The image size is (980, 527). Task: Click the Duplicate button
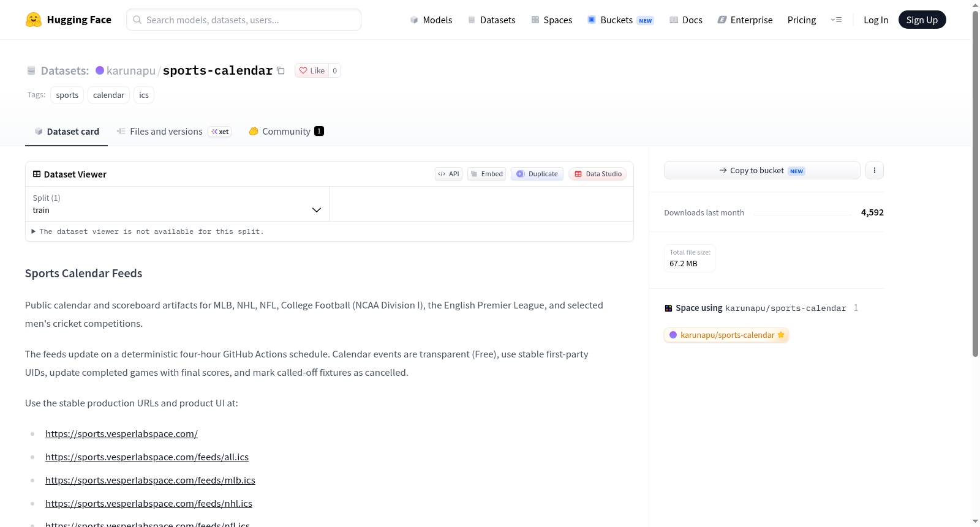pyautogui.click(x=537, y=174)
